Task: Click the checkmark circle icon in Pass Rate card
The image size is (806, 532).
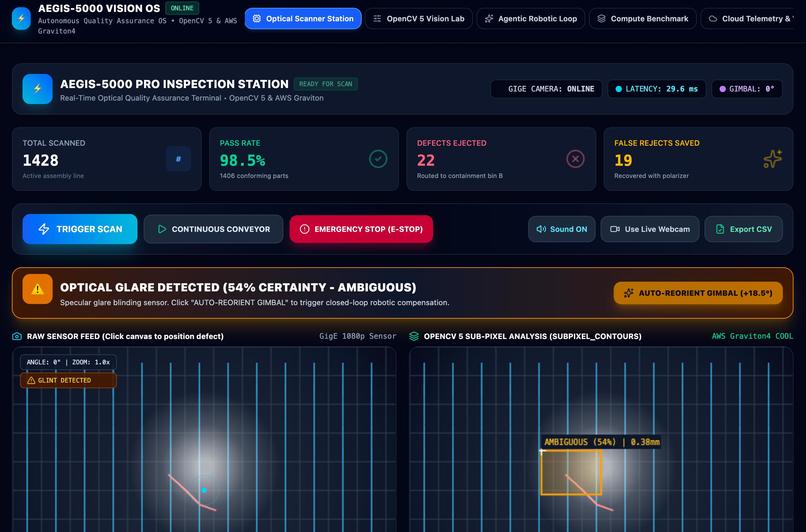Action: [378, 159]
